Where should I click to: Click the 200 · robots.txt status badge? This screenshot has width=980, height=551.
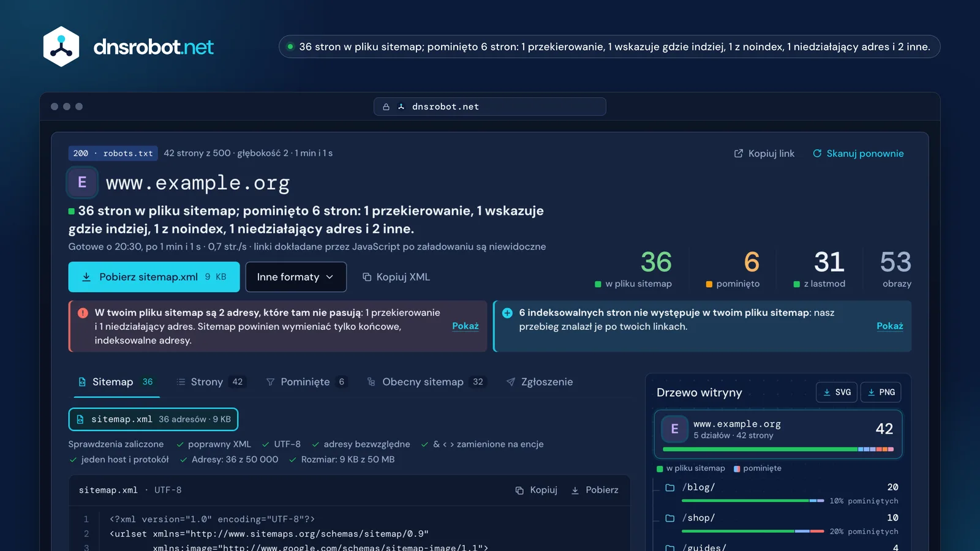tap(113, 153)
